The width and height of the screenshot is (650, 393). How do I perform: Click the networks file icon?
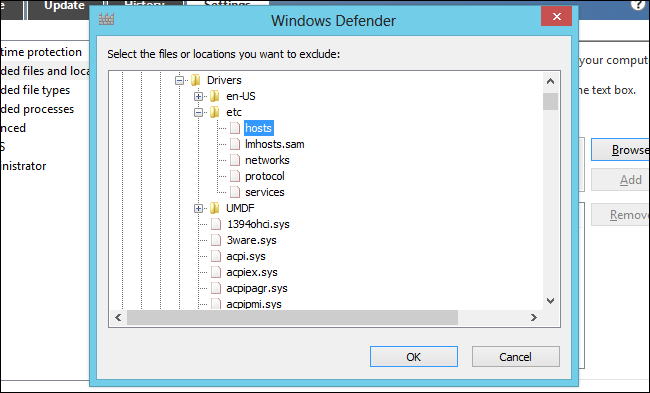click(x=235, y=160)
